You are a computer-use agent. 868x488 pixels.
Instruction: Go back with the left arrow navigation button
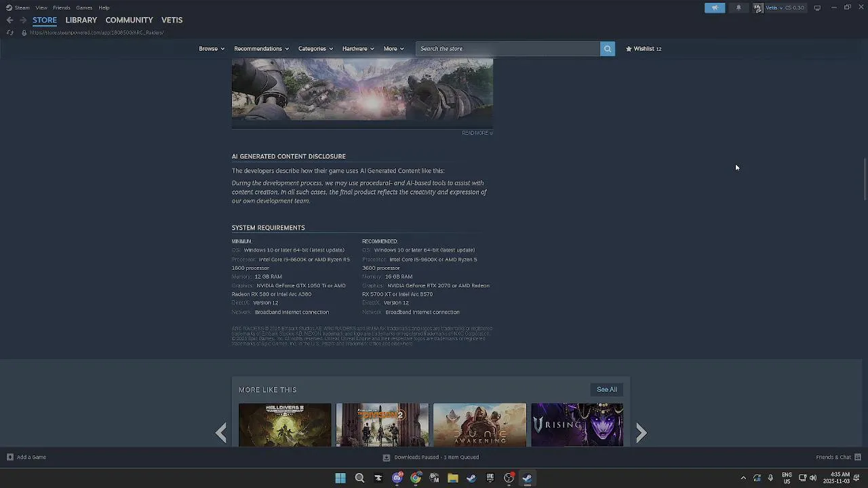click(x=9, y=20)
